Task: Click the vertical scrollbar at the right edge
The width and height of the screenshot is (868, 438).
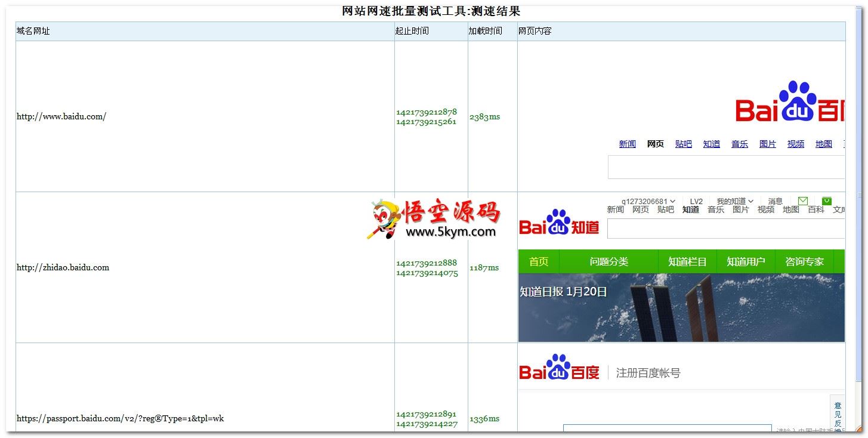Action: (860, 195)
